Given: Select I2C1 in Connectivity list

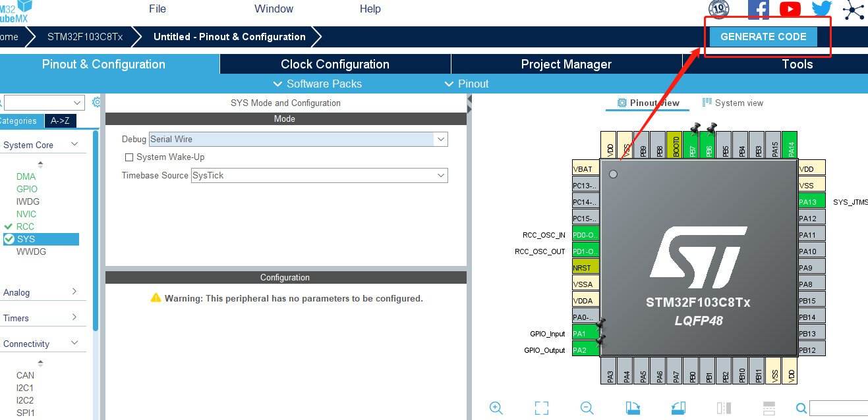Looking at the screenshot, I should click(25, 388).
